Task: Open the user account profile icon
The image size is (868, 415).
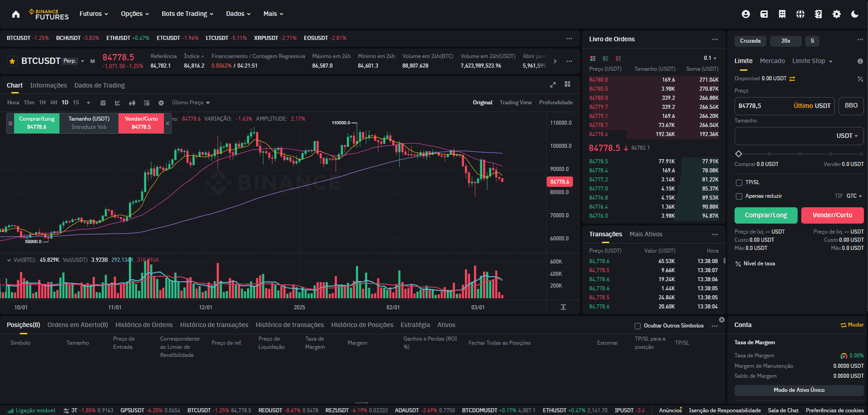Action: tap(746, 14)
